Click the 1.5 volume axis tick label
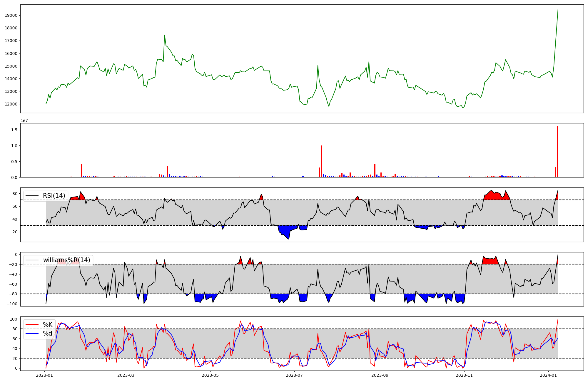The image size is (588, 382). pyautogui.click(x=14, y=130)
